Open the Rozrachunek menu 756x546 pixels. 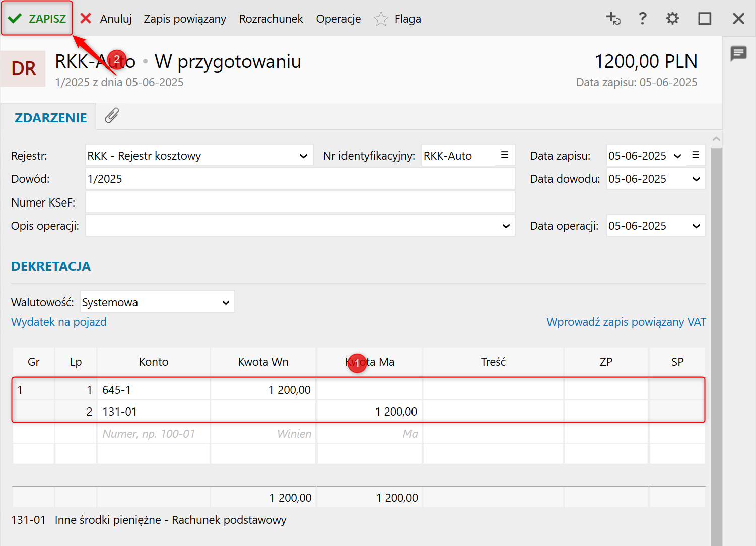[x=270, y=19]
